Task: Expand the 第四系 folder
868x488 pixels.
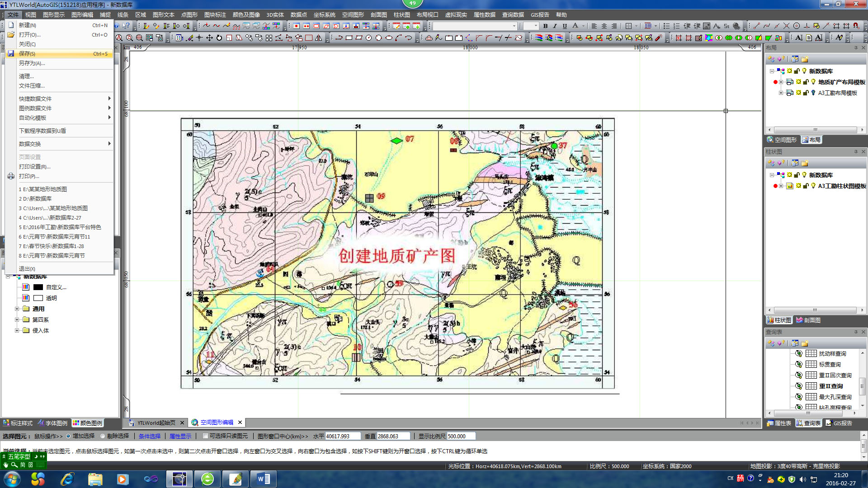Action: (17, 319)
